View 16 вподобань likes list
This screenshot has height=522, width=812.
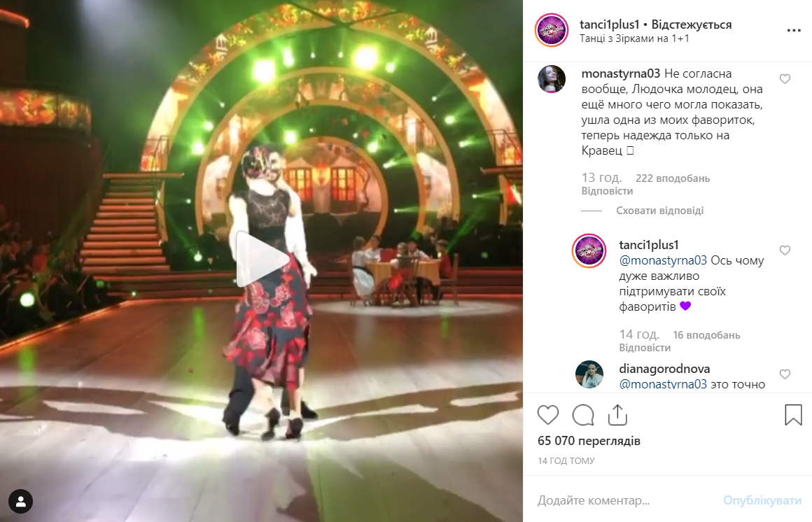[706, 335]
